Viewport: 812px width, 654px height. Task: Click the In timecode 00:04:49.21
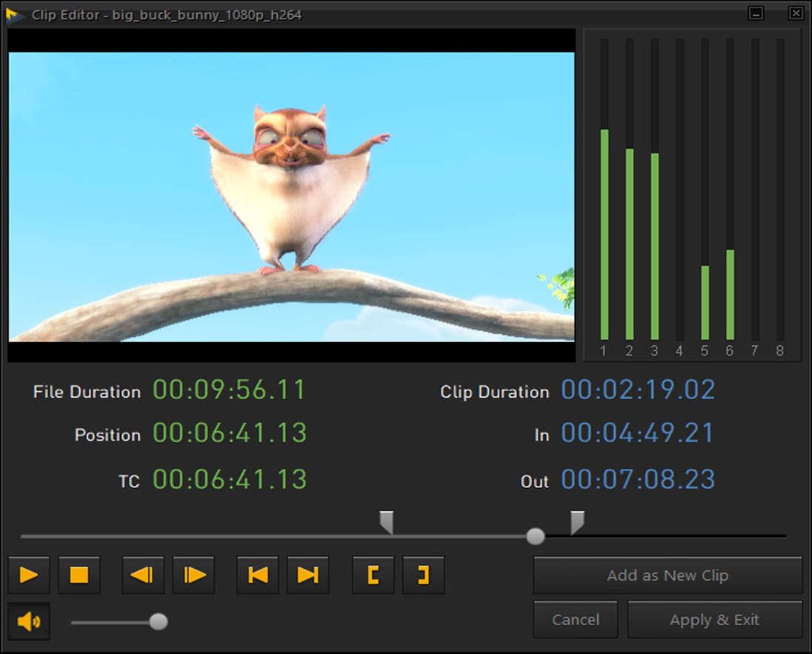(638, 433)
